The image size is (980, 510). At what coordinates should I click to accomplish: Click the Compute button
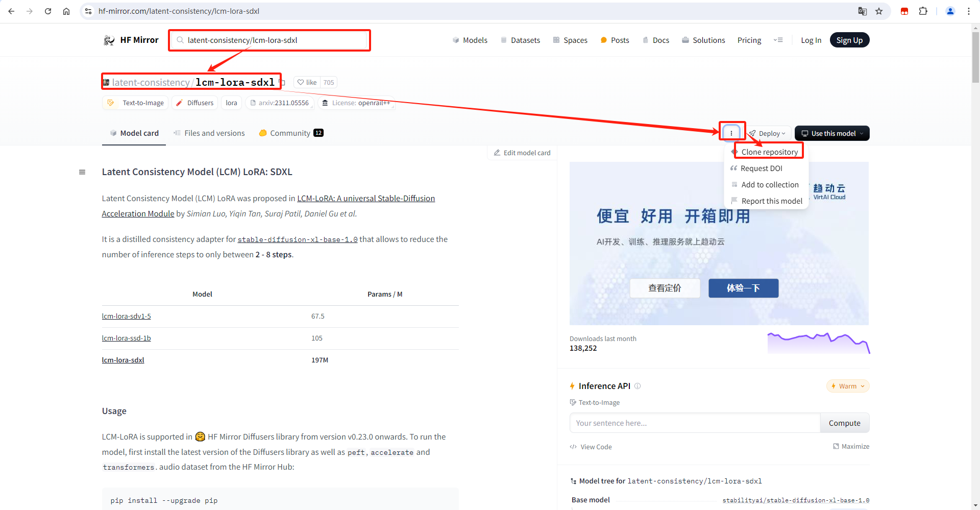[844, 423]
